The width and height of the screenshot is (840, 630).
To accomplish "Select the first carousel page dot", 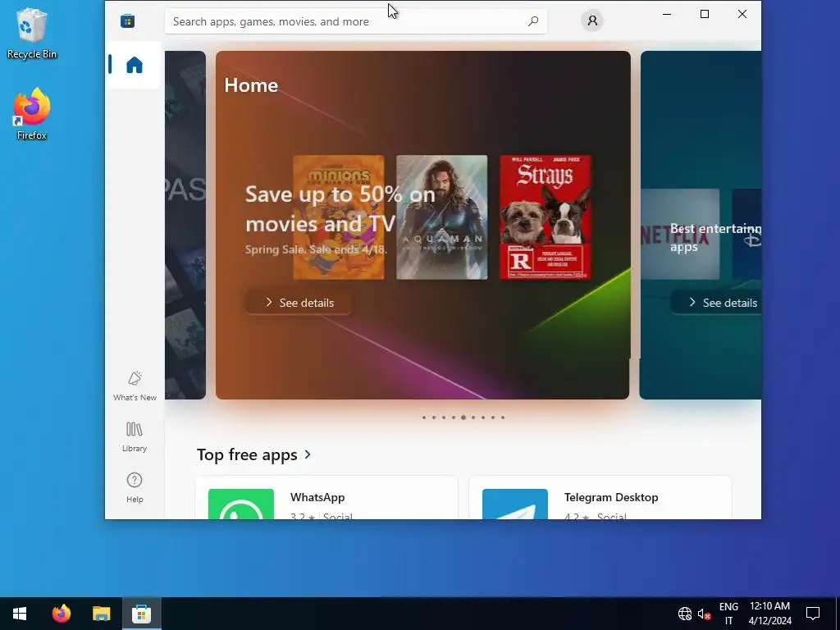I will 424,418.
